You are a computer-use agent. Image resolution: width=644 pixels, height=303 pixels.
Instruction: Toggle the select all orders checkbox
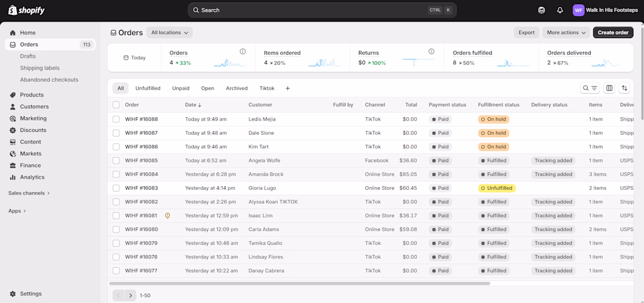tap(117, 105)
